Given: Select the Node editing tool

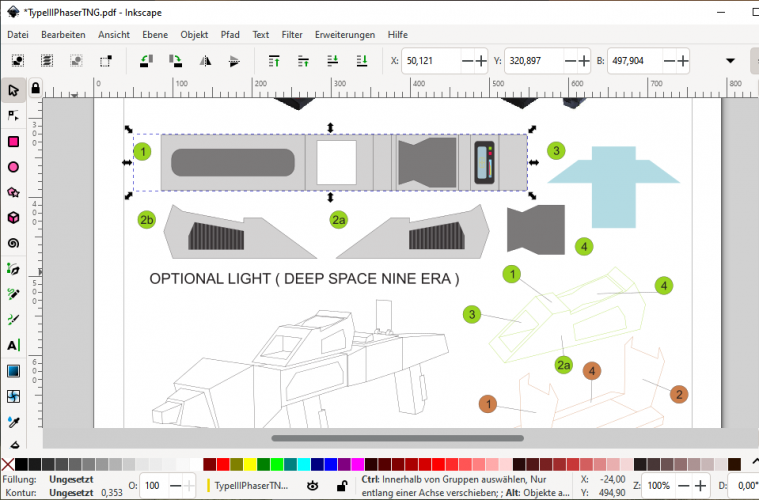Looking at the screenshot, I should [14, 116].
